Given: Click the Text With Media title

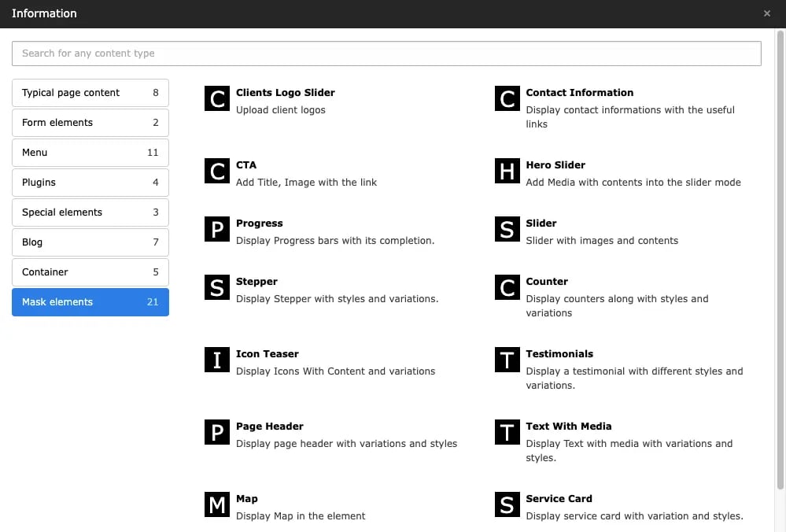Looking at the screenshot, I should point(568,427).
